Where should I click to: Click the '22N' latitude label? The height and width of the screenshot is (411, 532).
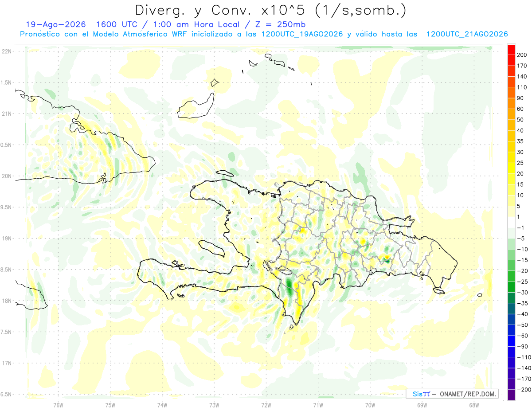[x=6, y=51]
